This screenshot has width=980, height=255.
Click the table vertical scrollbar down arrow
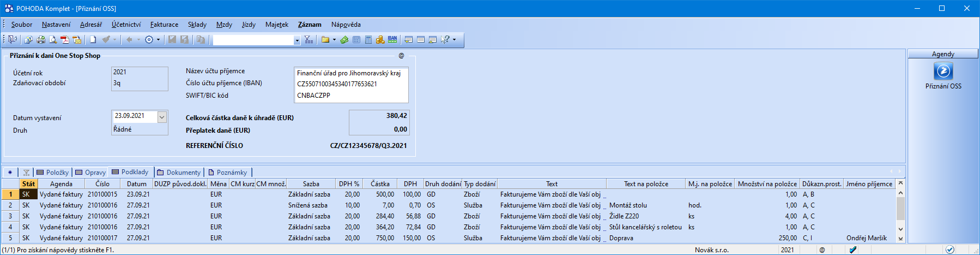coord(900,229)
